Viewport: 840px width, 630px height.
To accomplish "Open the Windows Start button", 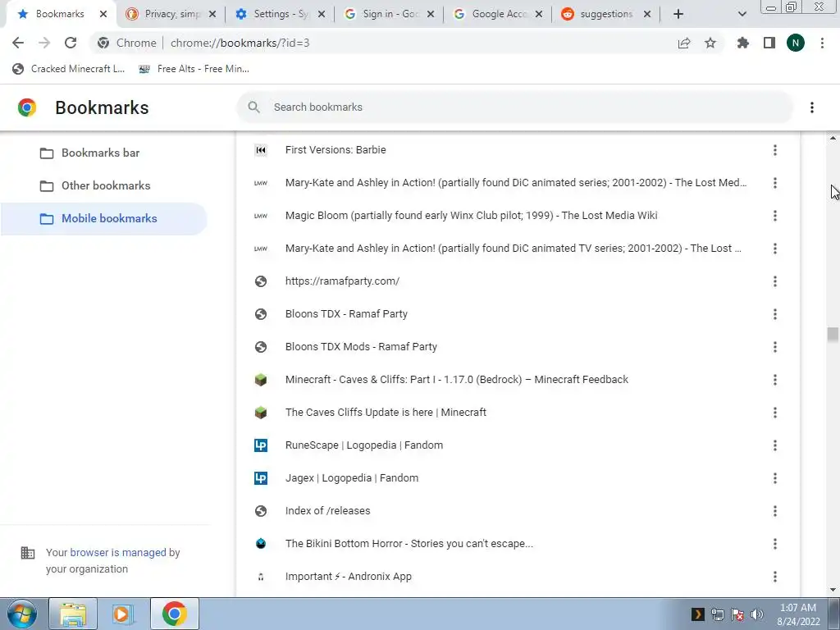I will (x=21, y=614).
